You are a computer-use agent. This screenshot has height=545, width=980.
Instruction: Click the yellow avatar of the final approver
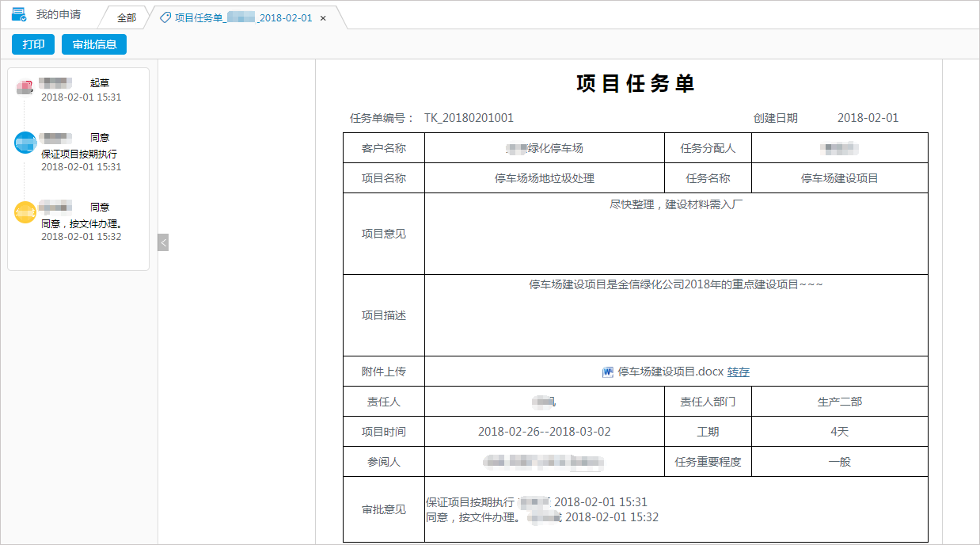tap(26, 210)
